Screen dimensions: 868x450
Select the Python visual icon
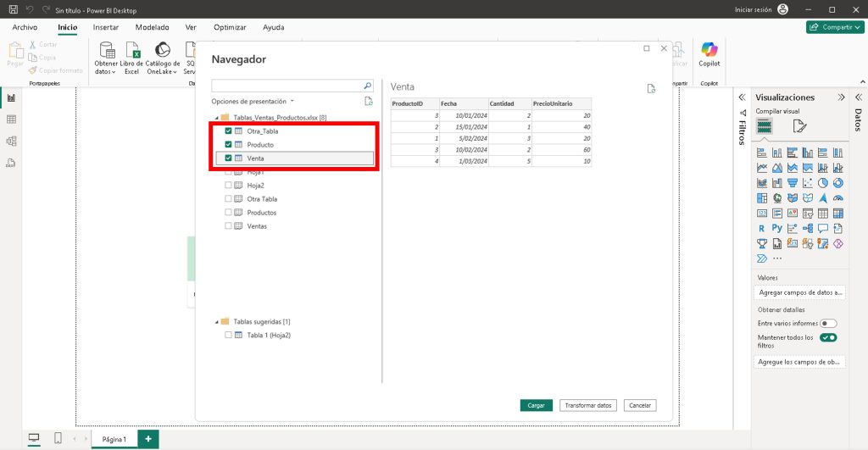point(777,228)
